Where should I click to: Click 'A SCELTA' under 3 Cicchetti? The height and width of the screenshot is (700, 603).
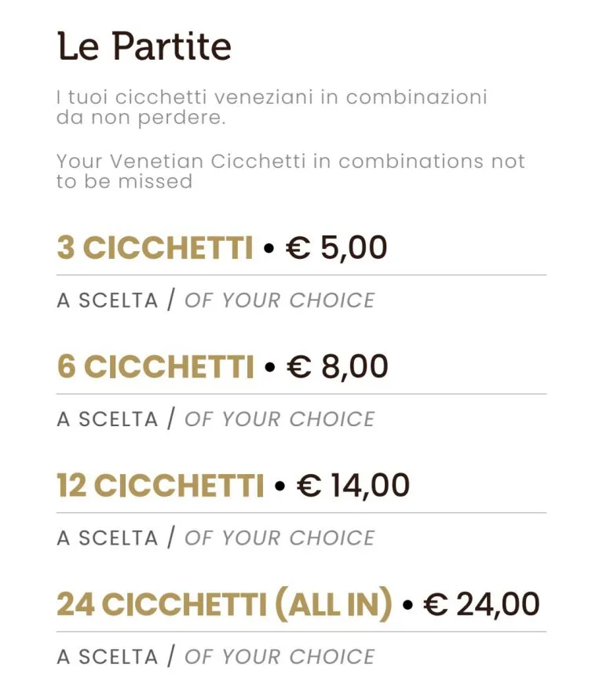[108, 301]
